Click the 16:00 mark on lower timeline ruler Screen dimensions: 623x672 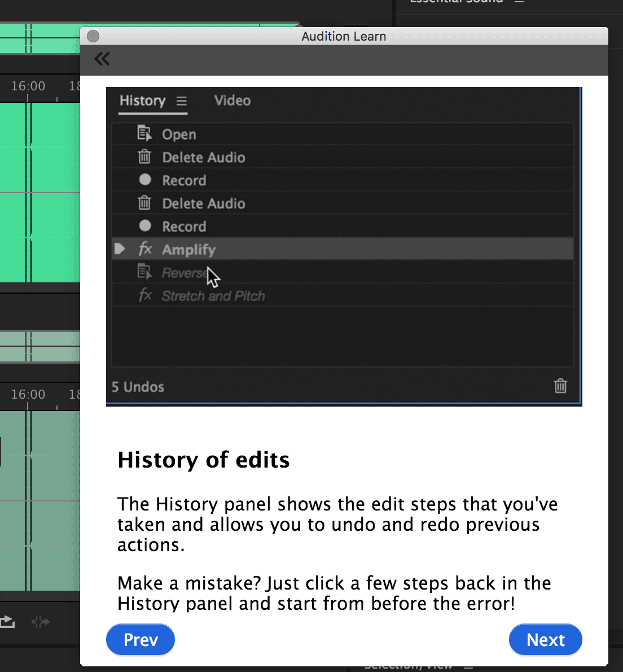pos(28,394)
